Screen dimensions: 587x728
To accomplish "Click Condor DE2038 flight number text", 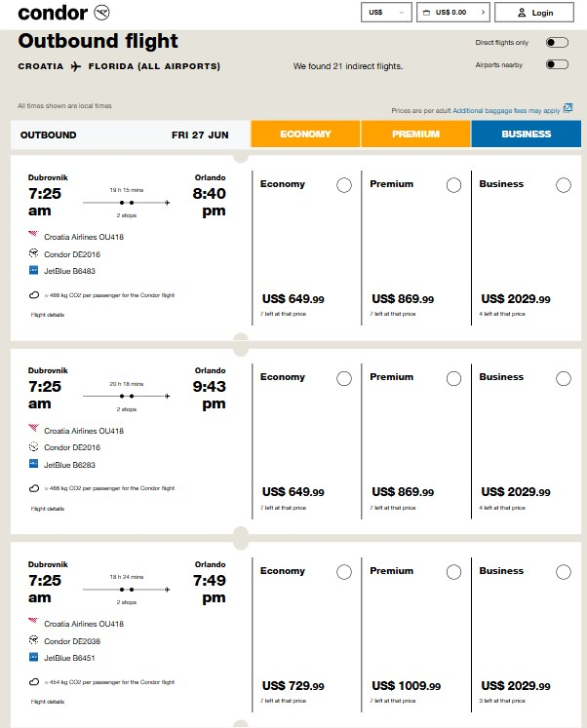I will click(x=72, y=641).
